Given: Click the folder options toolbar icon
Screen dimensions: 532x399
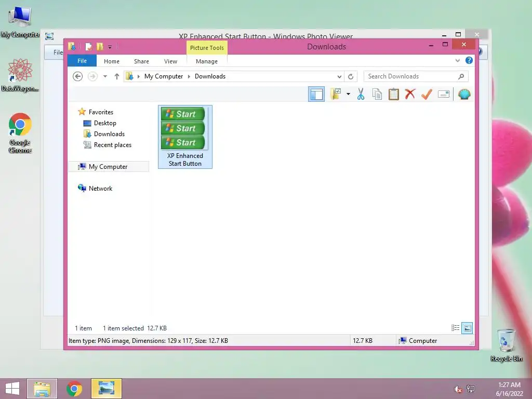Looking at the screenshot, I should coord(336,94).
